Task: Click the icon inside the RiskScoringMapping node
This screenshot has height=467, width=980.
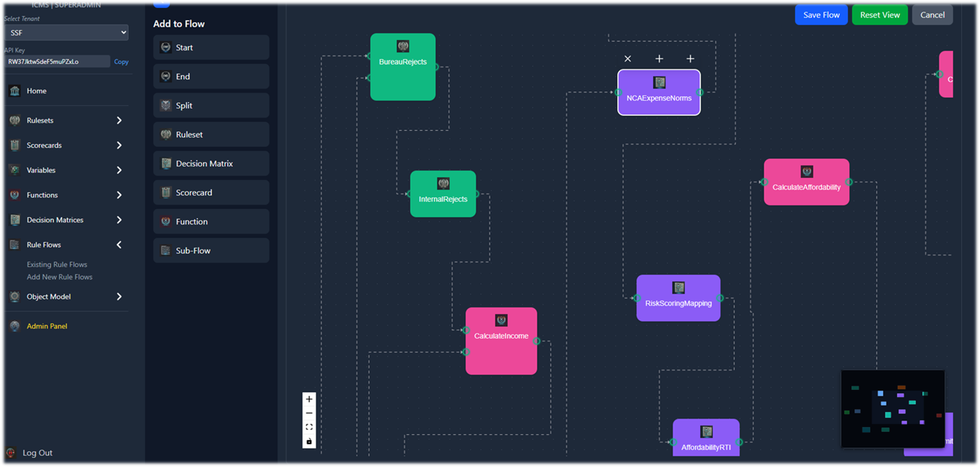Action: pos(678,288)
